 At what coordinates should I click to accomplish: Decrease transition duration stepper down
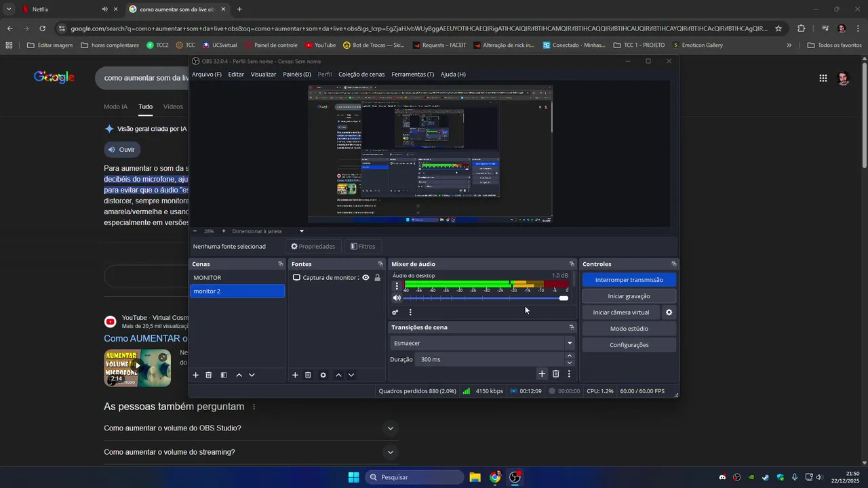[x=570, y=363]
